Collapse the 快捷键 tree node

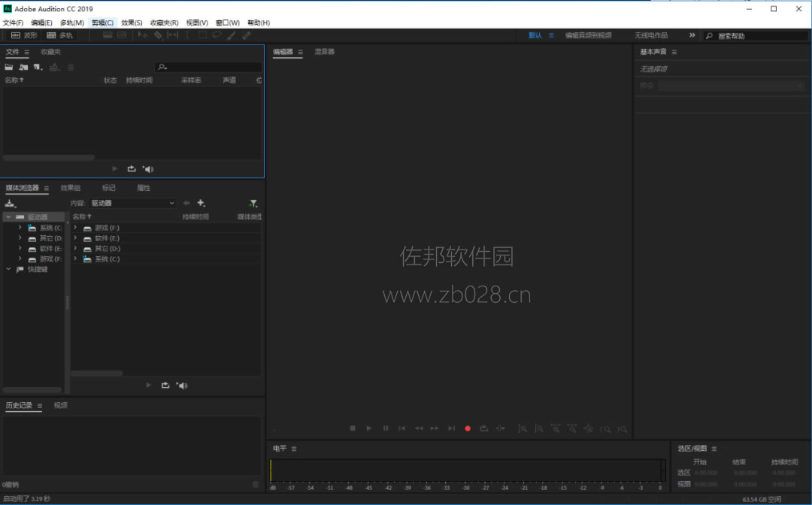coord(8,269)
